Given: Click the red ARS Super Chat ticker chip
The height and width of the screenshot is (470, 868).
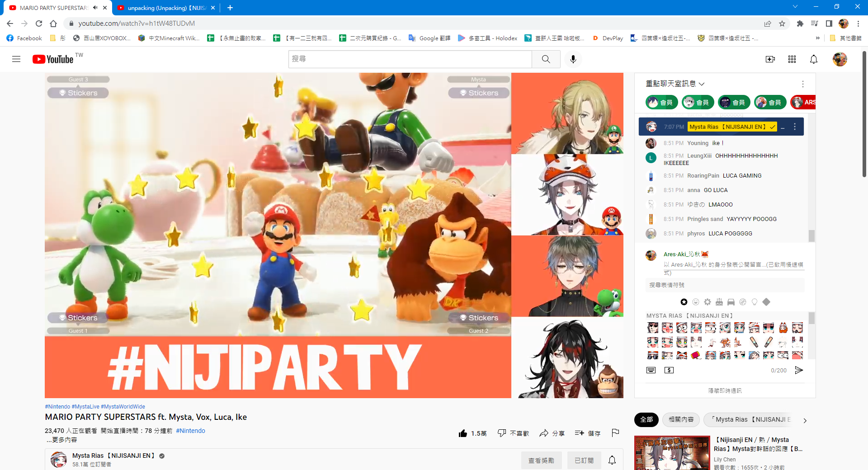Looking at the screenshot, I should coord(804,103).
